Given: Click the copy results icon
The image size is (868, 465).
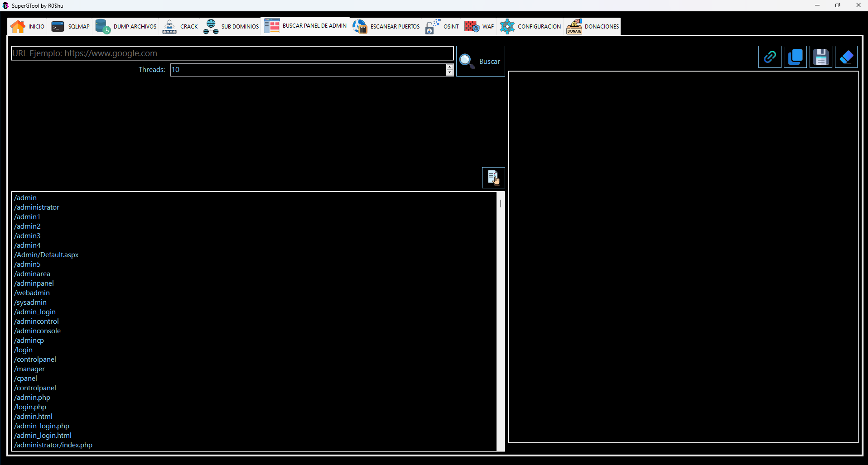Looking at the screenshot, I should [x=795, y=57].
